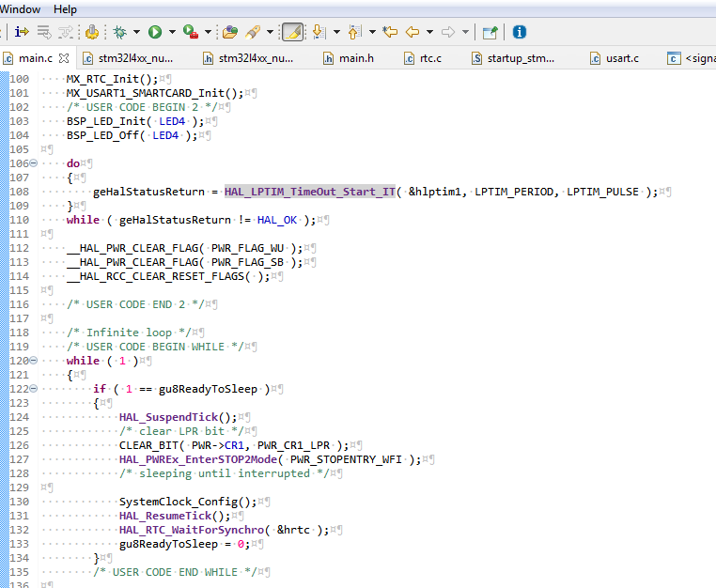This screenshot has width=716, height=588.
Task: Switch to the rtc.c editor tab
Action: click(x=423, y=58)
